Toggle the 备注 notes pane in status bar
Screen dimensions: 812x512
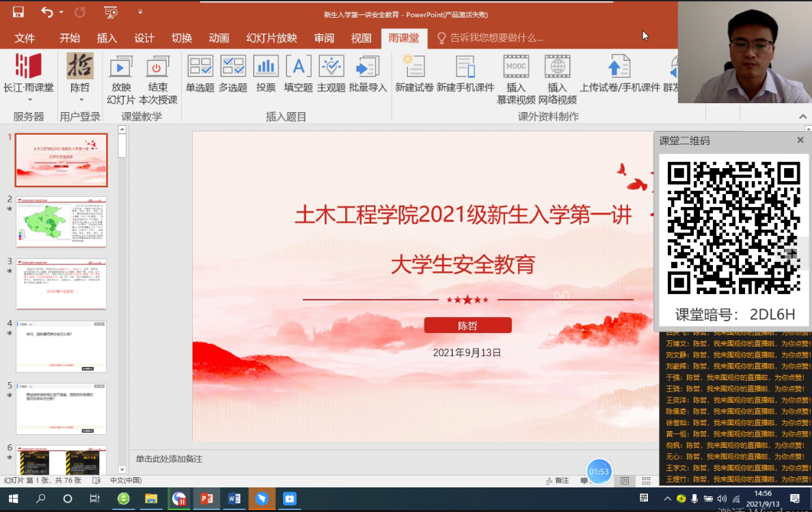[557, 481]
